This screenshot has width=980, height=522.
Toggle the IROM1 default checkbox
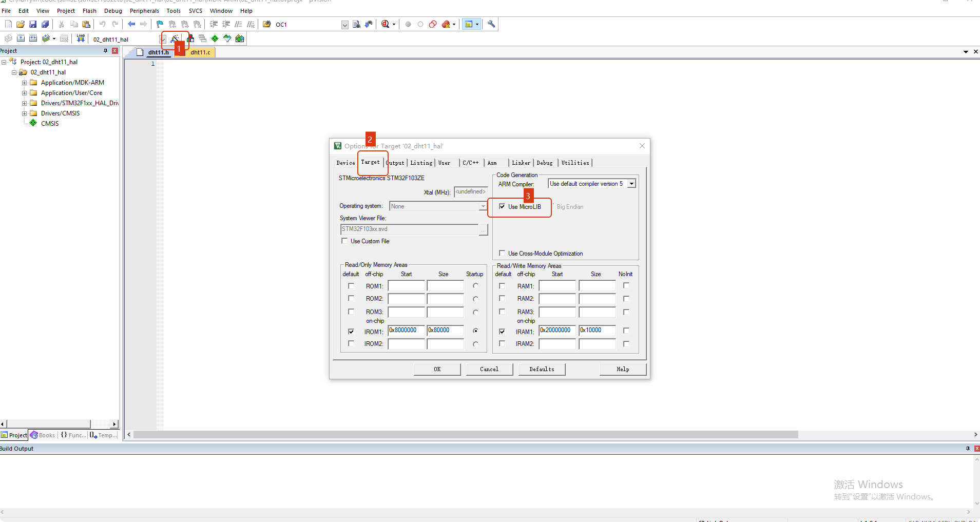[351, 332]
